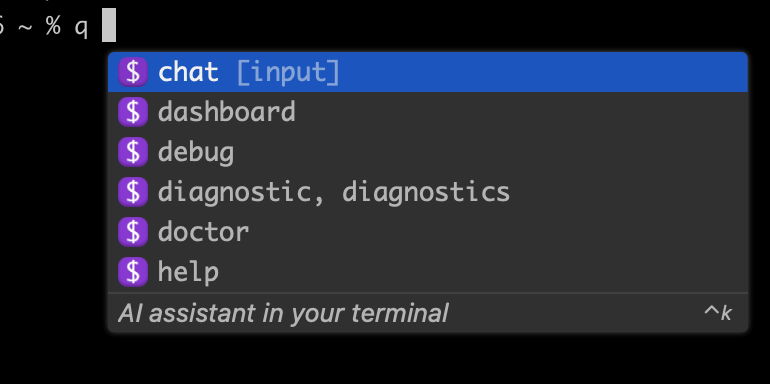Select the help subcommand

click(x=428, y=272)
